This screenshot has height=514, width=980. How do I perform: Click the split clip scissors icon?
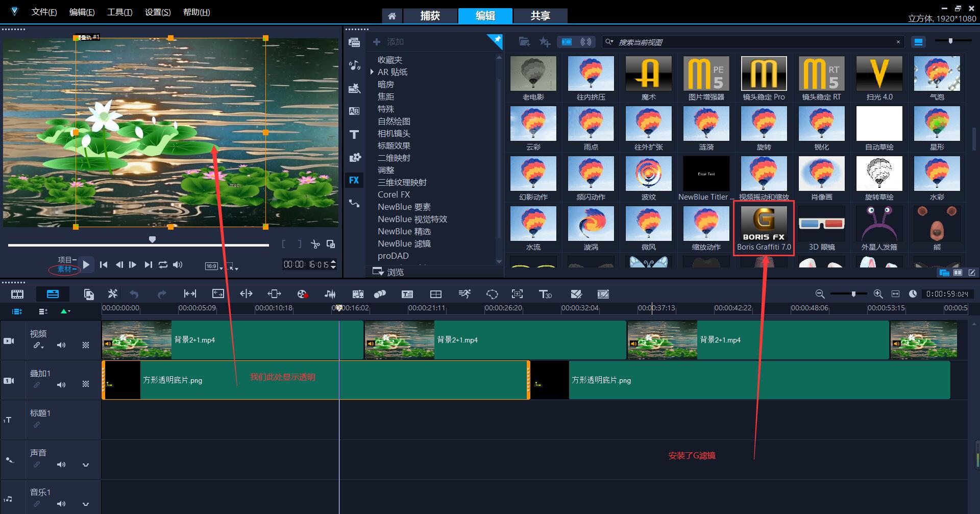pos(315,244)
